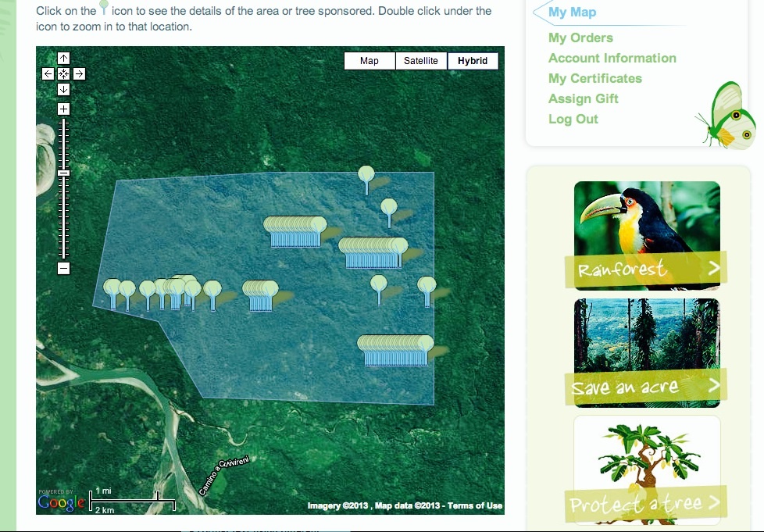Pan the map left with arrow button
Viewport: 764px width, 532px height.
click(x=48, y=74)
